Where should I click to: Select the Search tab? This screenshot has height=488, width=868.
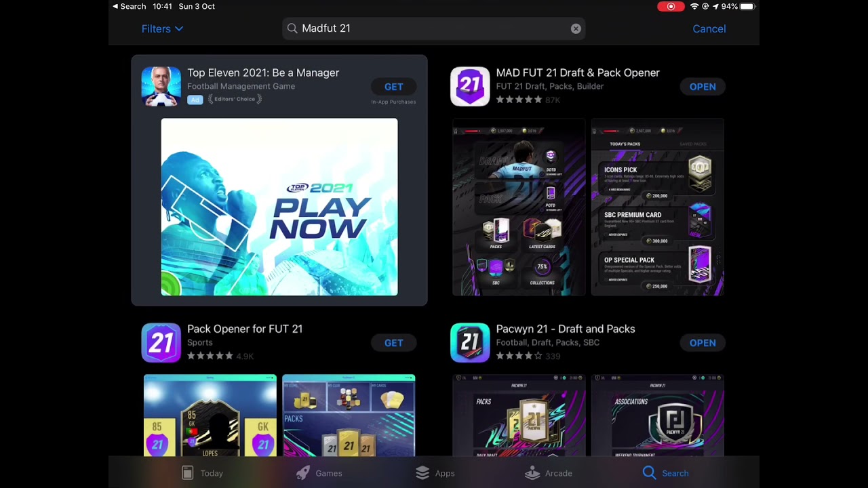(x=665, y=473)
